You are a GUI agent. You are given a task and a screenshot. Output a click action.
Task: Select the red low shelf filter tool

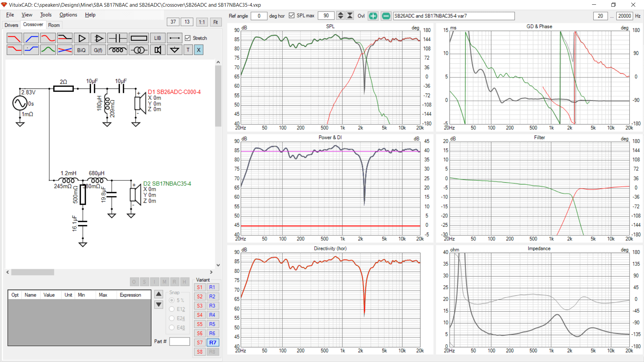(14, 50)
